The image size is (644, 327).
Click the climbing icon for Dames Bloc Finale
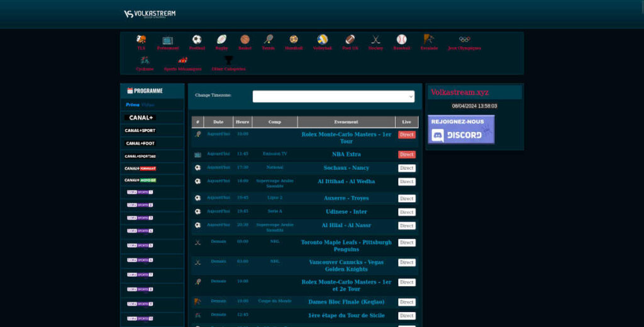pos(197,302)
